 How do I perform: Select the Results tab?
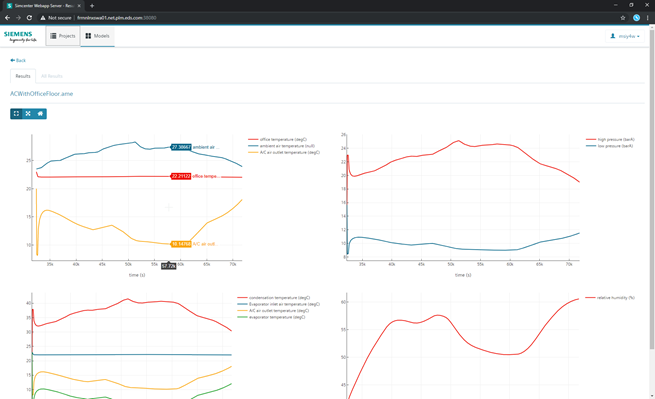coord(23,76)
